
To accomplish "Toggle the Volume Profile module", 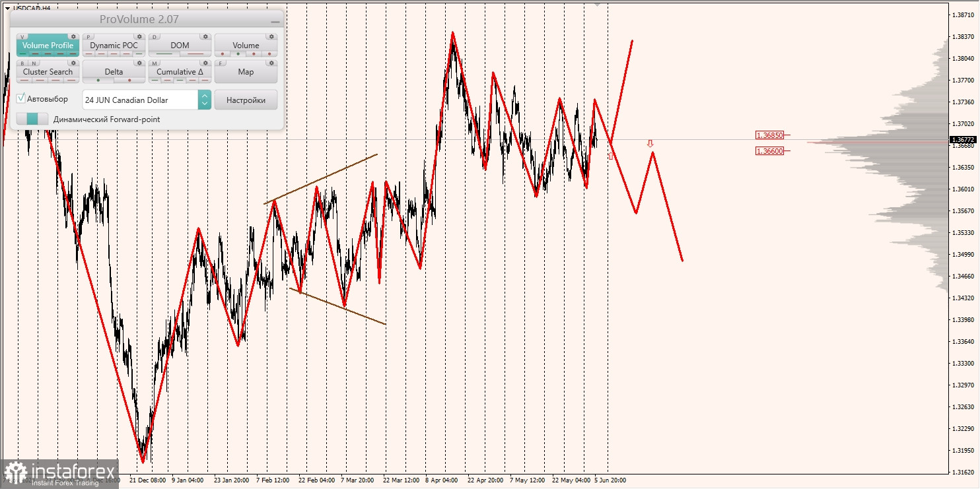I will 48,46.
